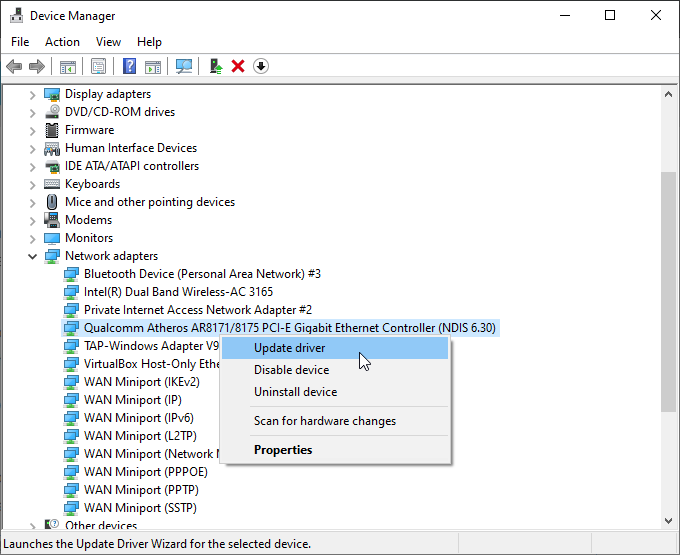Open the Help menu
This screenshot has width=680, height=555.
tap(149, 42)
